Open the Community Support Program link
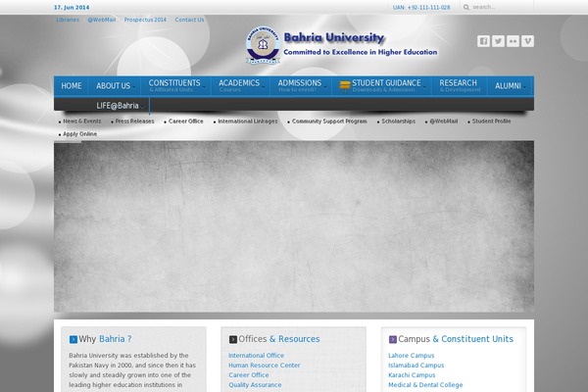Image resolution: width=588 pixels, height=392 pixels. tap(329, 122)
